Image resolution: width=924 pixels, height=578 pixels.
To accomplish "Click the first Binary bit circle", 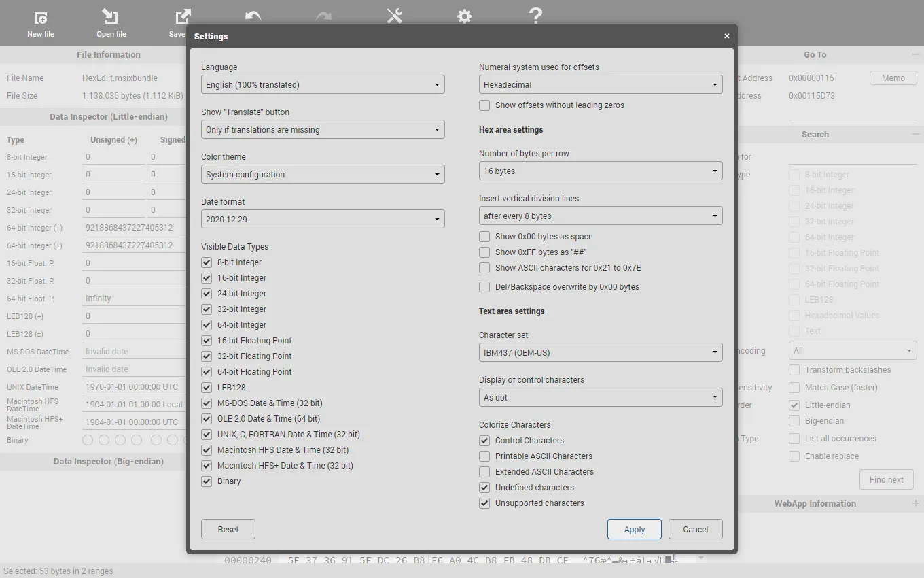I will 88,440.
